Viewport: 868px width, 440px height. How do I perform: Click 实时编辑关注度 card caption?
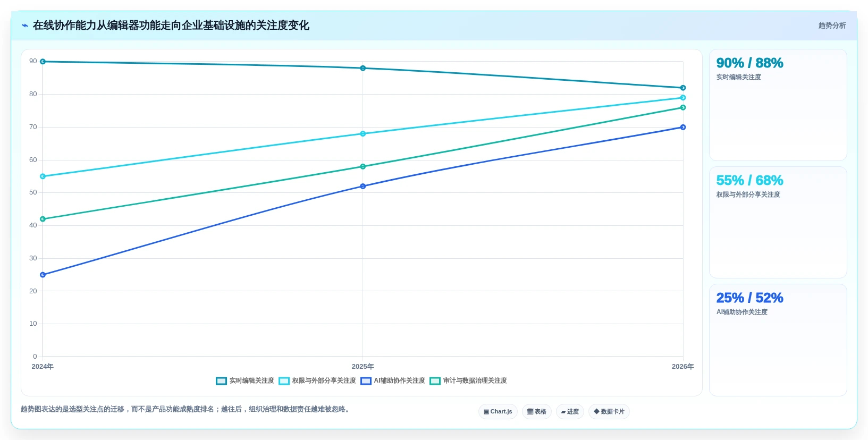pos(739,78)
